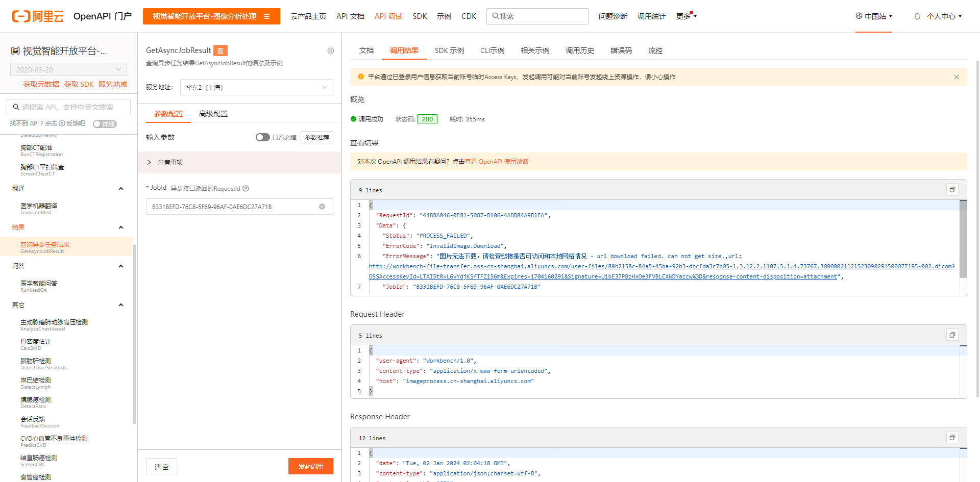Copy the 9 lines result code block

pyautogui.click(x=952, y=190)
